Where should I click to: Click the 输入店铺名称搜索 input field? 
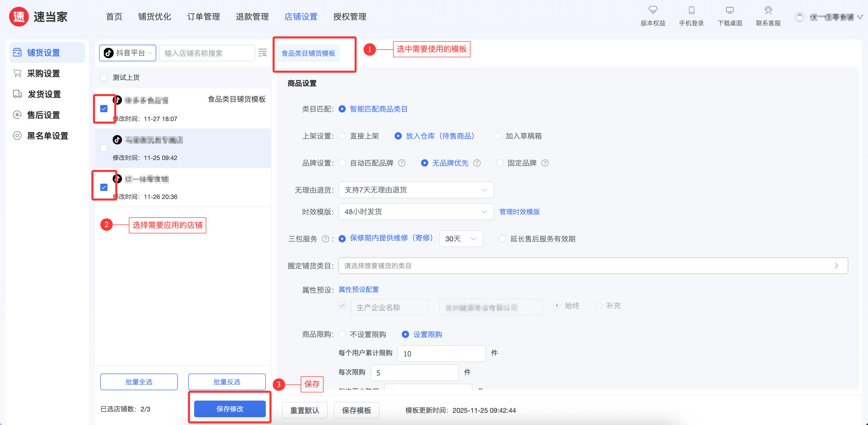click(207, 53)
